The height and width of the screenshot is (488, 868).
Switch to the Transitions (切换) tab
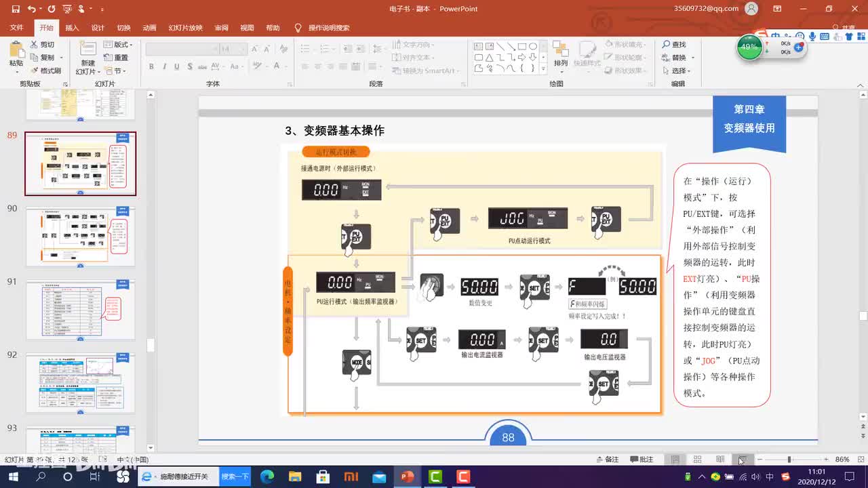123,28
